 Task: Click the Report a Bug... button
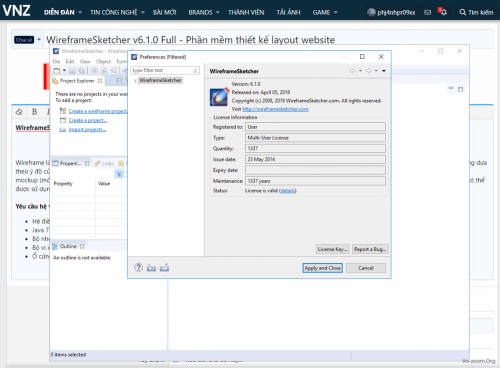tap(370, 249)
